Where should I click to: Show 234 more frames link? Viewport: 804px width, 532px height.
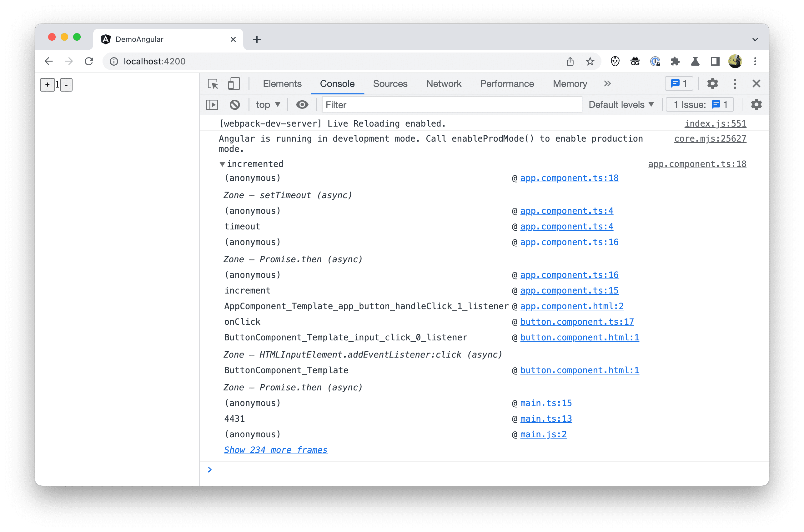(x=275, y=449)
